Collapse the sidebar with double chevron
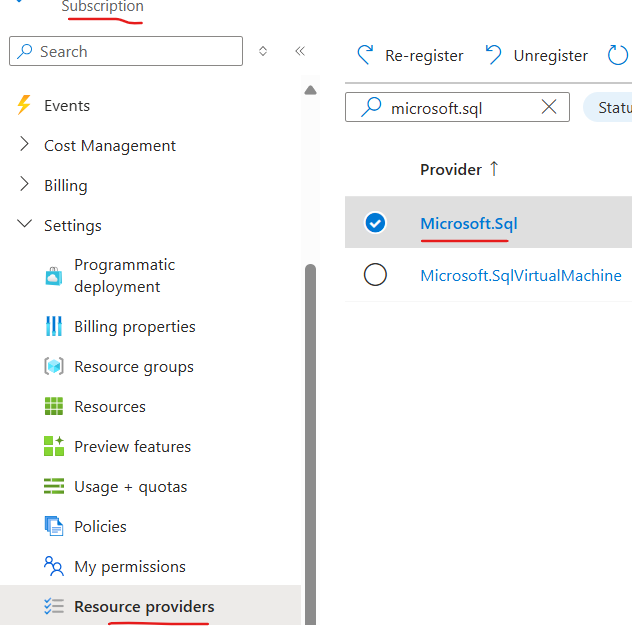Screen dimensions: 632x626 [300, 51]
